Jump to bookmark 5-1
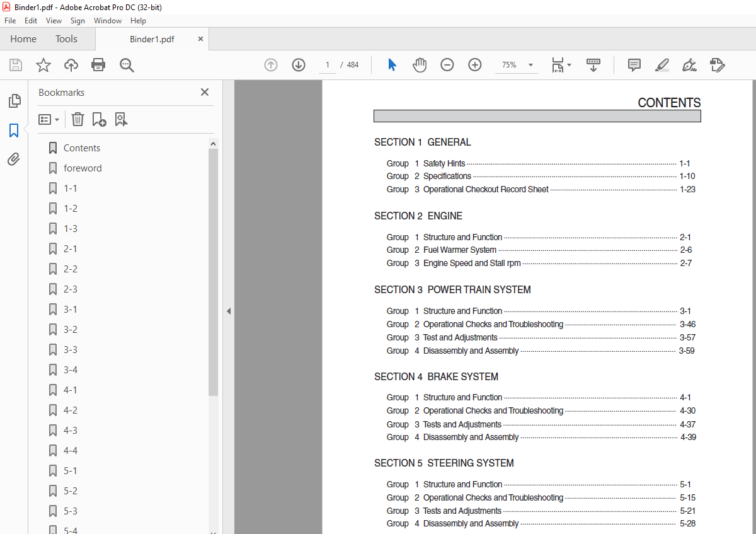 point(71,471)
